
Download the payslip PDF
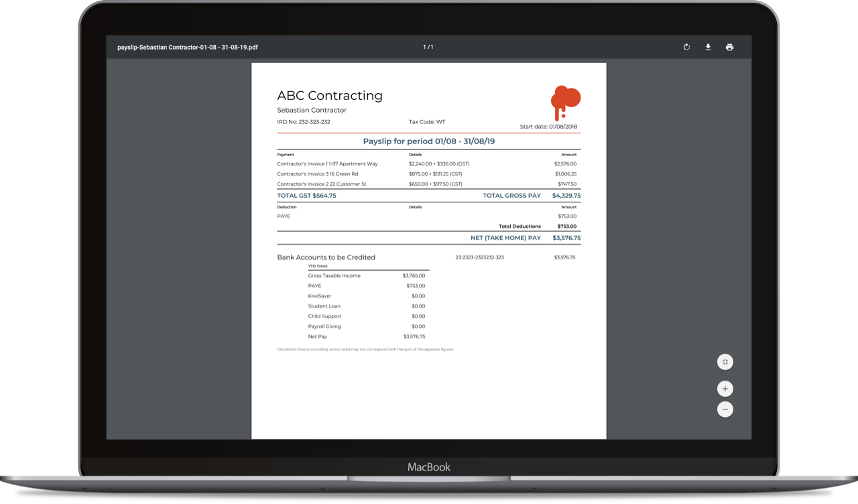(x=708, y=48)
